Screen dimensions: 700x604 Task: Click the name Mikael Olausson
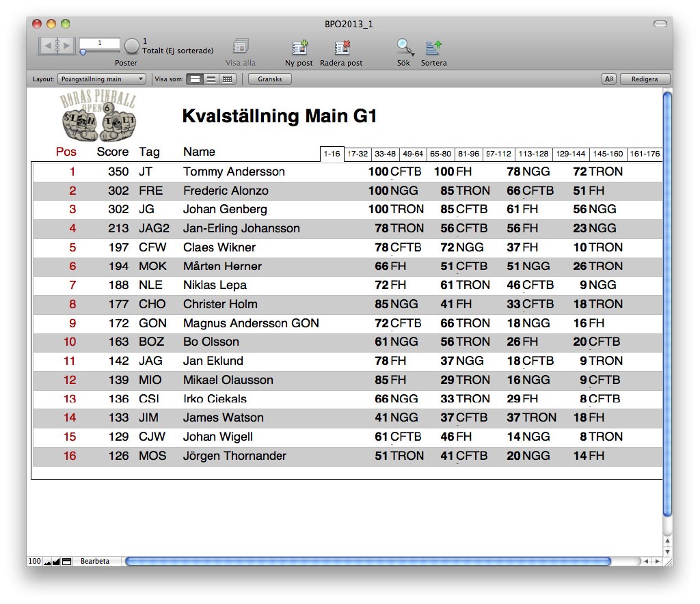[228, 380]
